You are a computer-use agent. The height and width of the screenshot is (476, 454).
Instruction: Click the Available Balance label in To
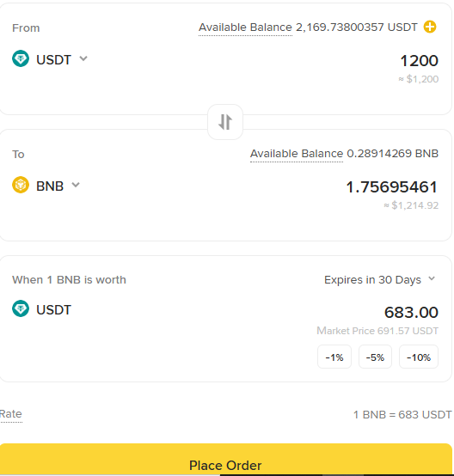click(297, 154)
